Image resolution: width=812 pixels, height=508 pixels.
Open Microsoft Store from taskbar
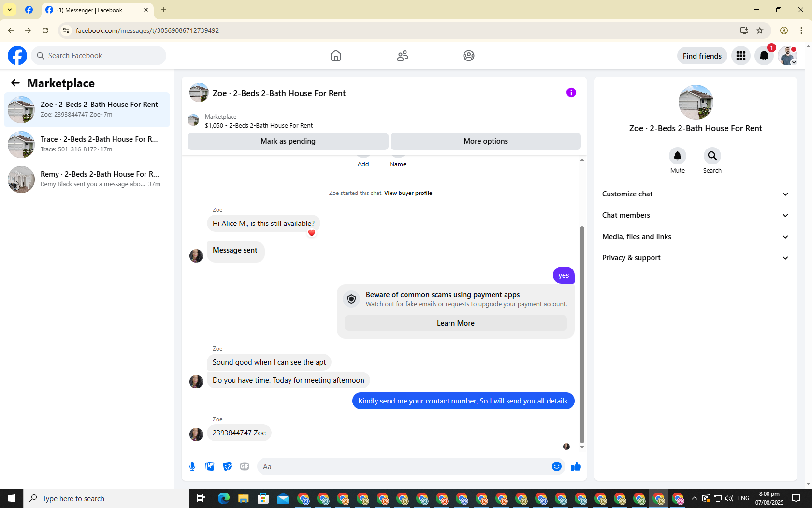pos(263,498)
